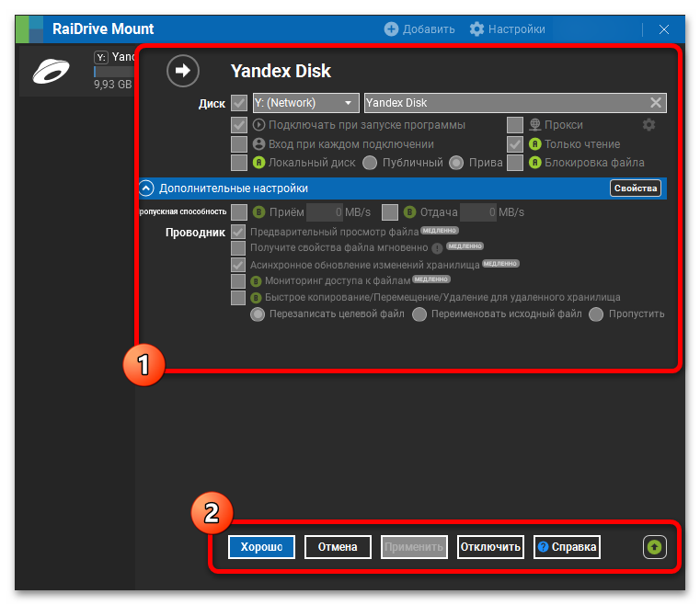This screenshot has width=700, height=605.
Task: Enable Отдача bandwidth limit checkbox
Action: [x=390, y=211]
